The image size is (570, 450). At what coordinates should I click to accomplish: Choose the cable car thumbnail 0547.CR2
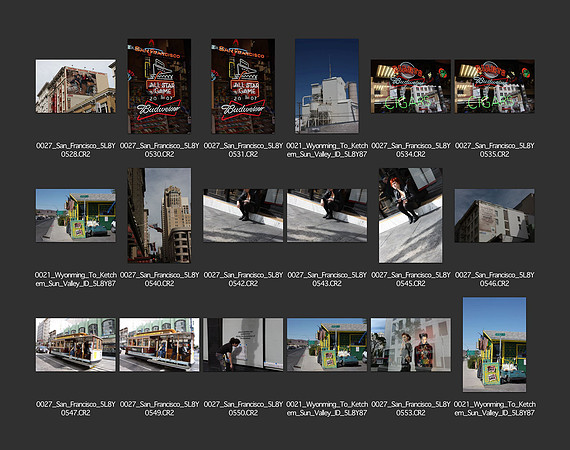[x=76, y=345]
